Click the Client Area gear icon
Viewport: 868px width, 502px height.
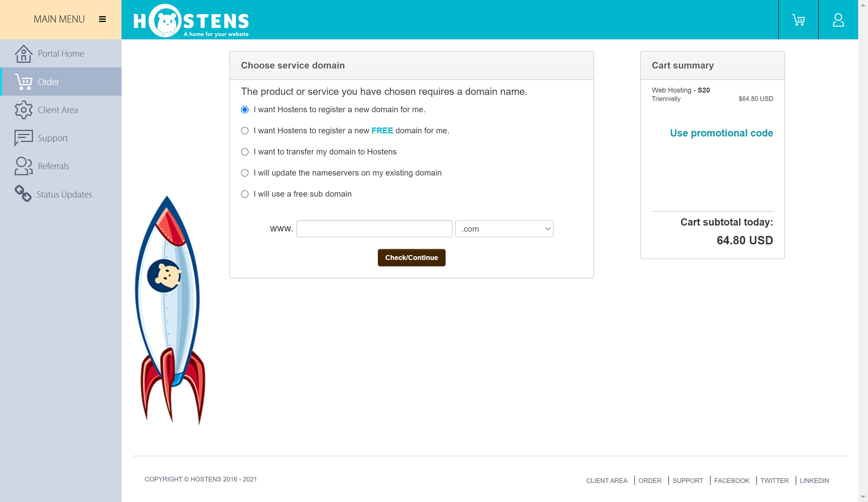click(24, 109)
